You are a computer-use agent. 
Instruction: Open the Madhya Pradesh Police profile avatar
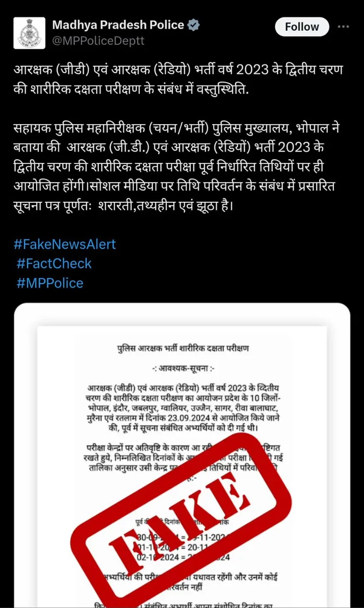point(30,33)
